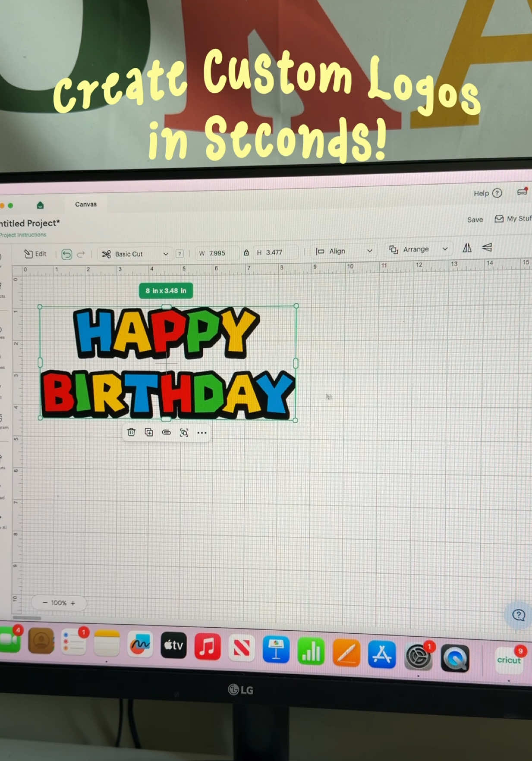The image size is (532, 761).
Task: Zoom out with the minus button
Action: click(x=45, y=603)
